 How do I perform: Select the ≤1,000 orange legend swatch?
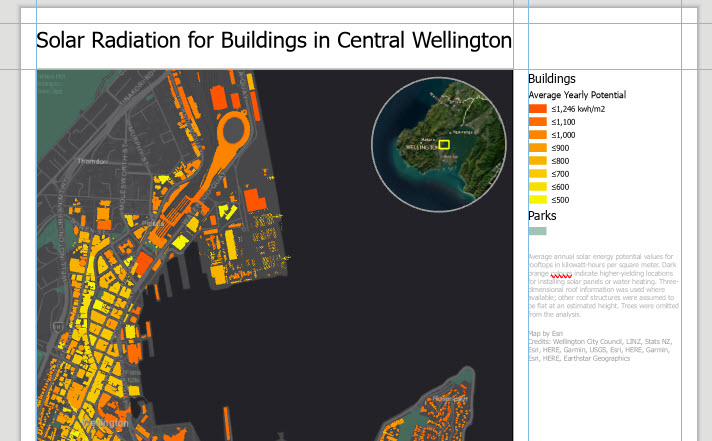538,135
